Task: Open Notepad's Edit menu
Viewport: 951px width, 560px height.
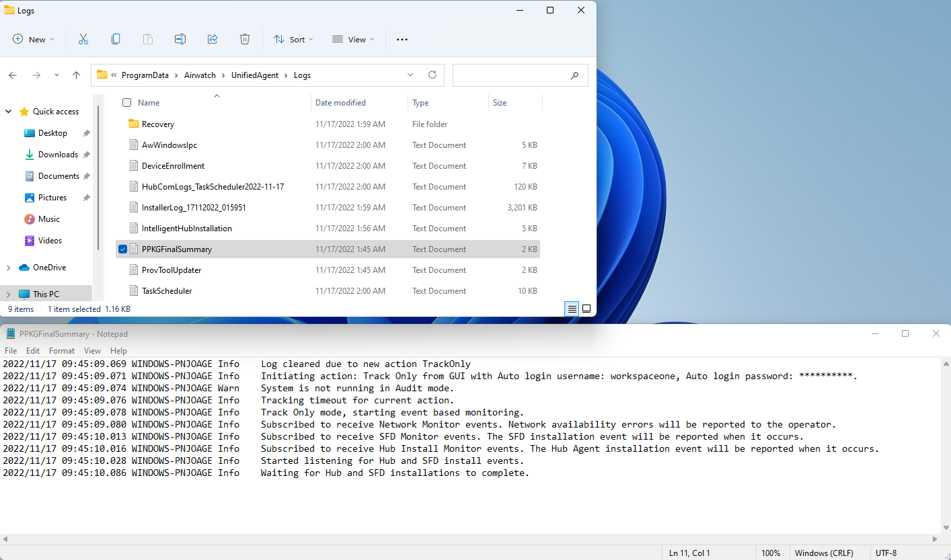Action: (x=32, y=350)
